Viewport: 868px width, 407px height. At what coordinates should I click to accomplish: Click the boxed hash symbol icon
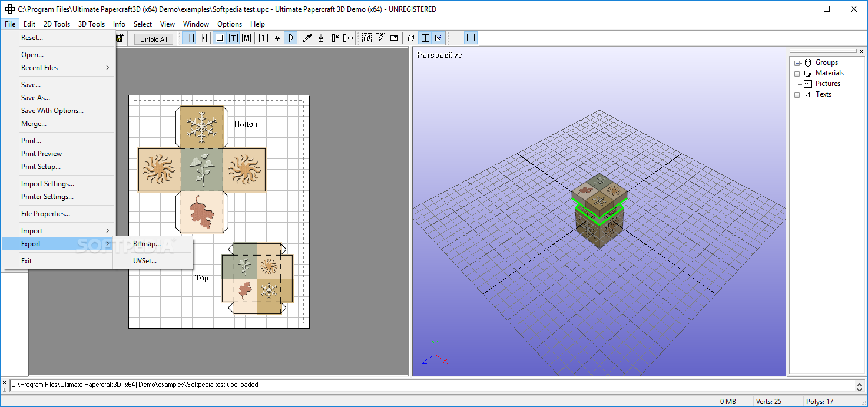point(277,38)
